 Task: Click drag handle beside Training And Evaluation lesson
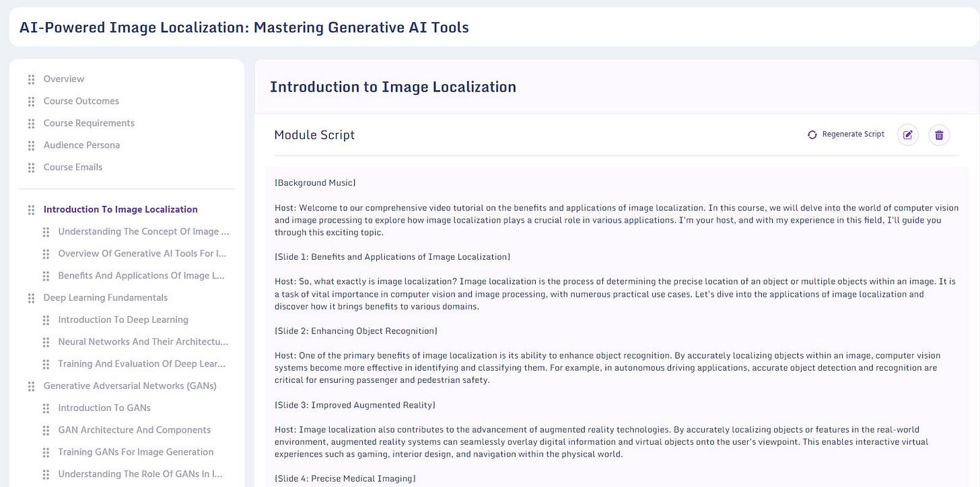click(46, 364)
